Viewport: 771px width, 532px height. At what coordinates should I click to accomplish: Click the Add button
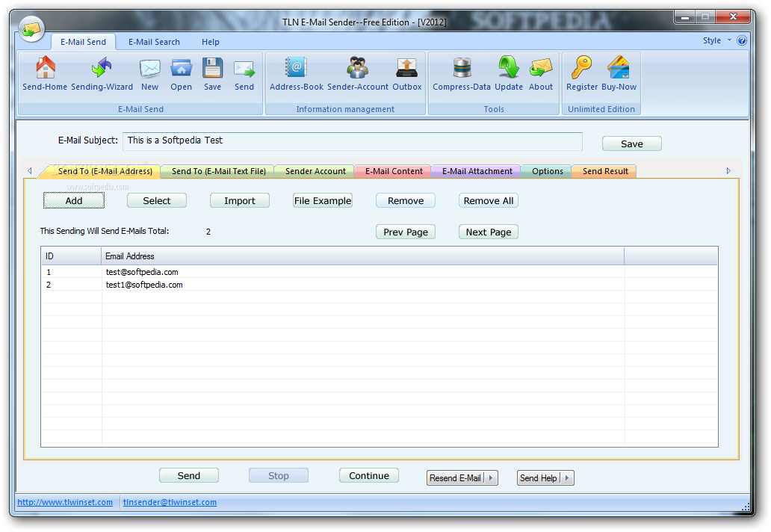(x=74, y=200)
